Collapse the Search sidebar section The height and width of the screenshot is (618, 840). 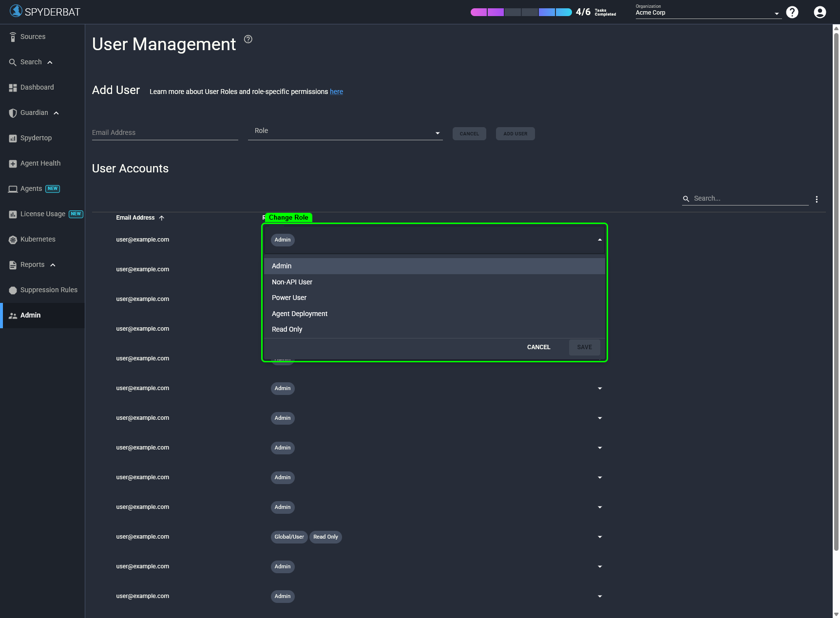pyautogui.click(x=49, y=62)
